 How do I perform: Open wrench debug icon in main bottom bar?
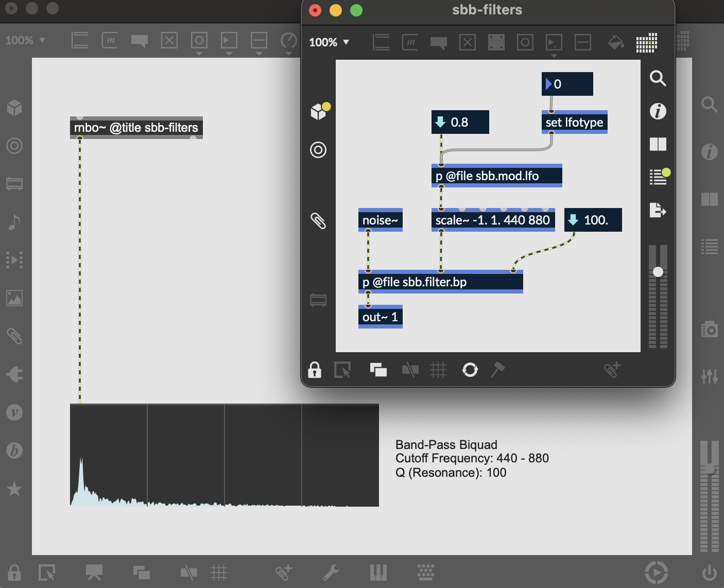(331, 572)
